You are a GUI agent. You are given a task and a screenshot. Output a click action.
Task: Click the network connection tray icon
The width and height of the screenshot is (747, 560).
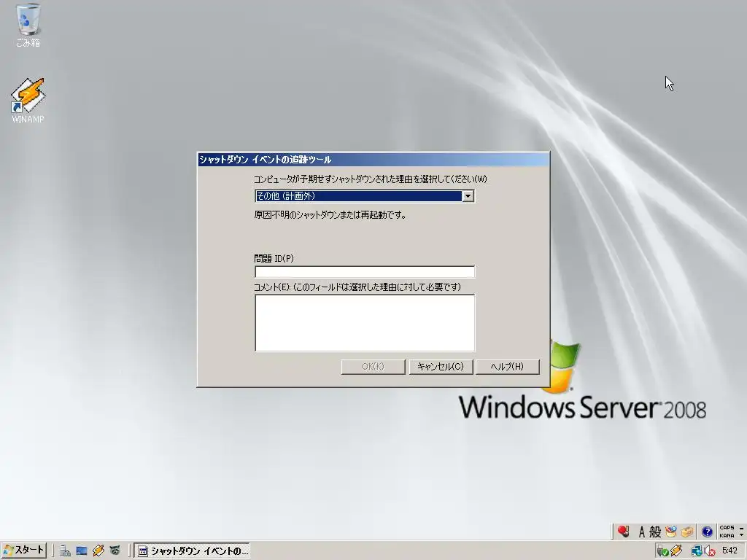[x=697, y=551]
